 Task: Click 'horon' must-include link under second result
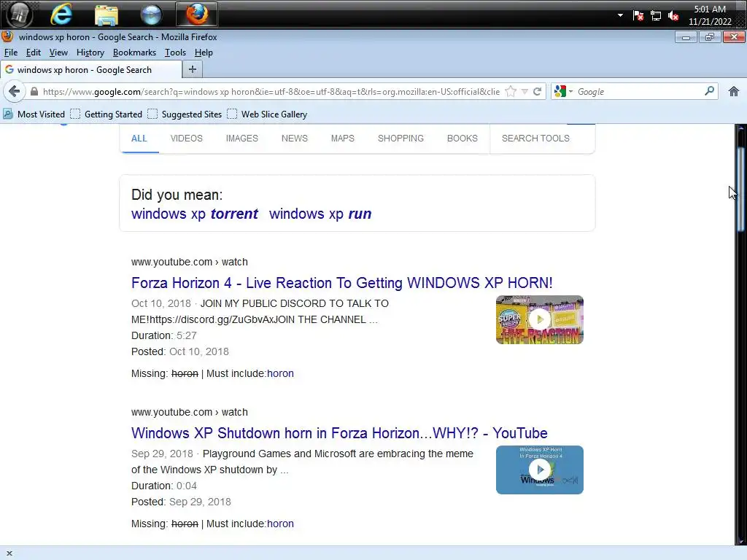280,524
